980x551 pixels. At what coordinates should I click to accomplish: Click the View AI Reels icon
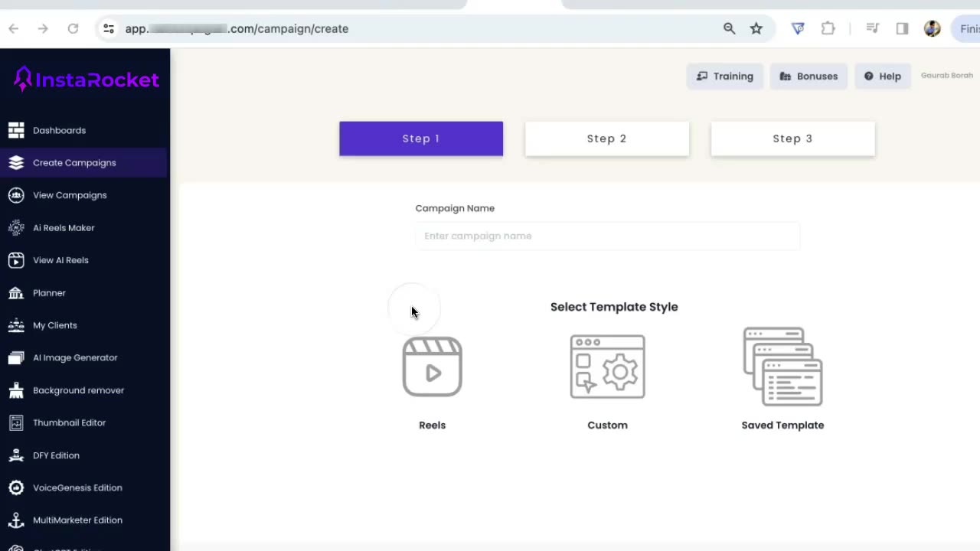click(x=16, y=260)
